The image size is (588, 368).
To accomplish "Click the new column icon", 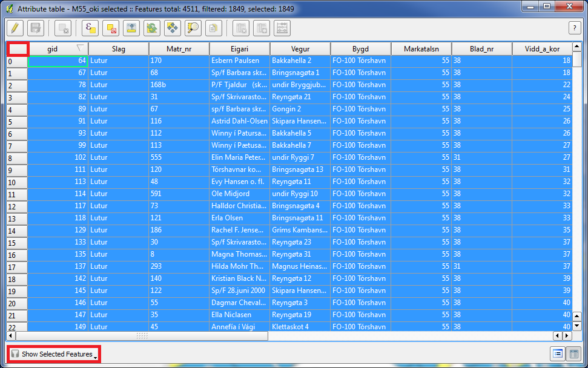I will (262, 28).
